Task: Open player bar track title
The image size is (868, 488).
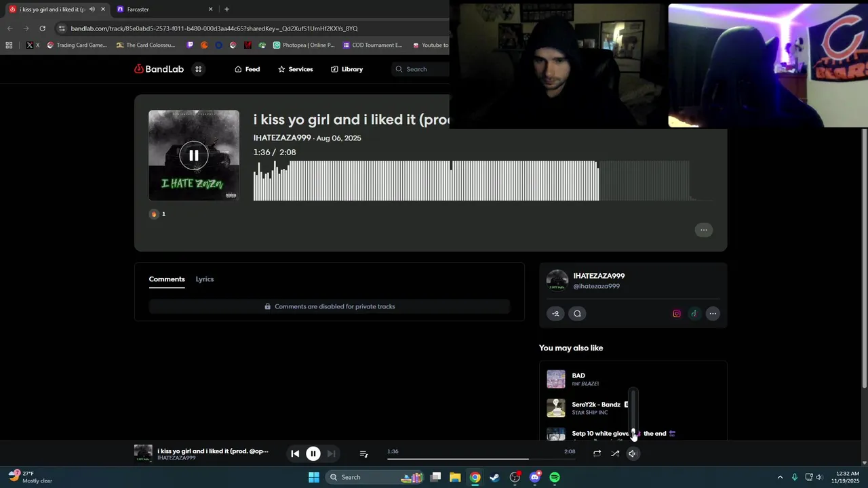Action: pyautogui.click(x=213, y=451)
